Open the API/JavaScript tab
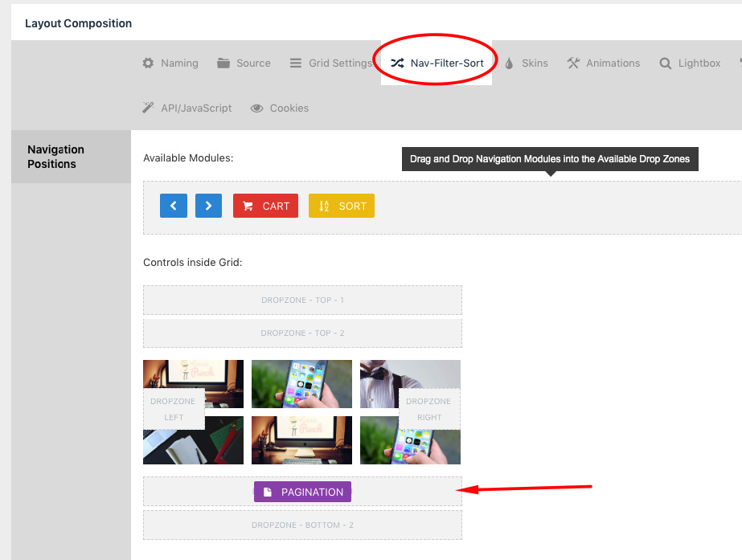Image resolution: width=742 pixels, height=560 pixels. point(187,108)
